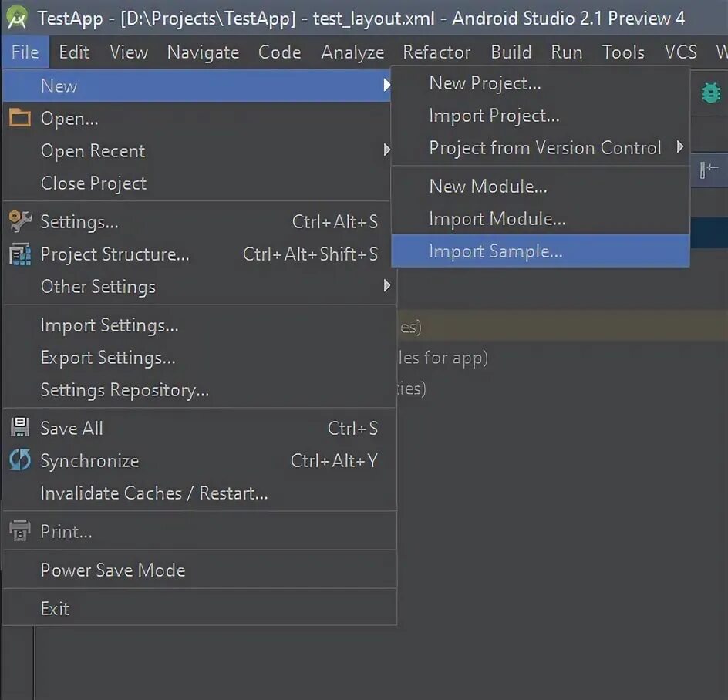Click the Project Structure icon

click(19, 254)
